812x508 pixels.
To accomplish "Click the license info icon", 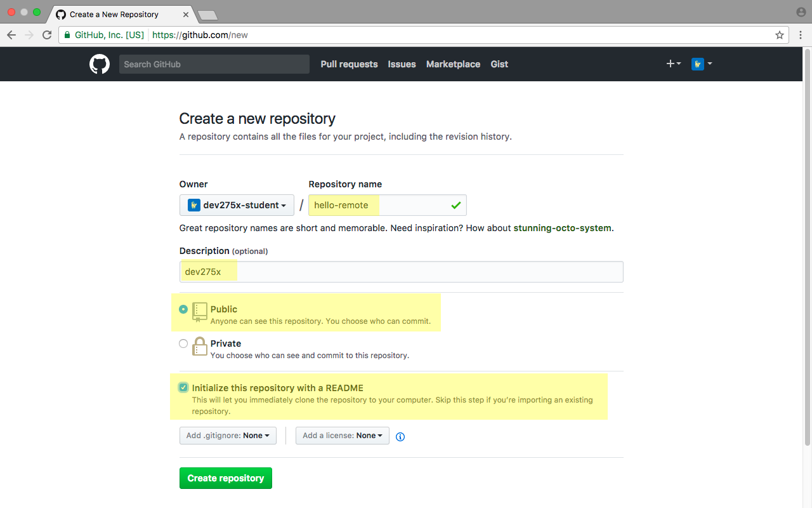I will [x=400, y=436].
